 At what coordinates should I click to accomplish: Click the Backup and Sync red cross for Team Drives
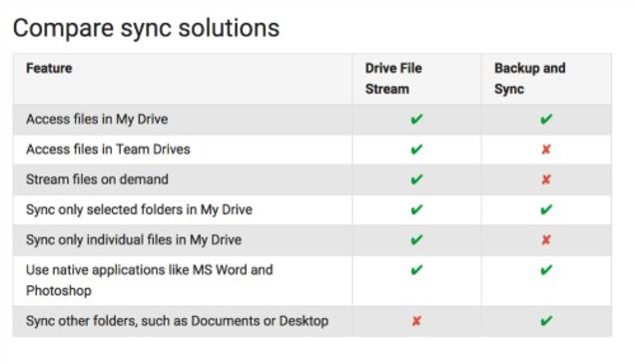pos(546,150)
